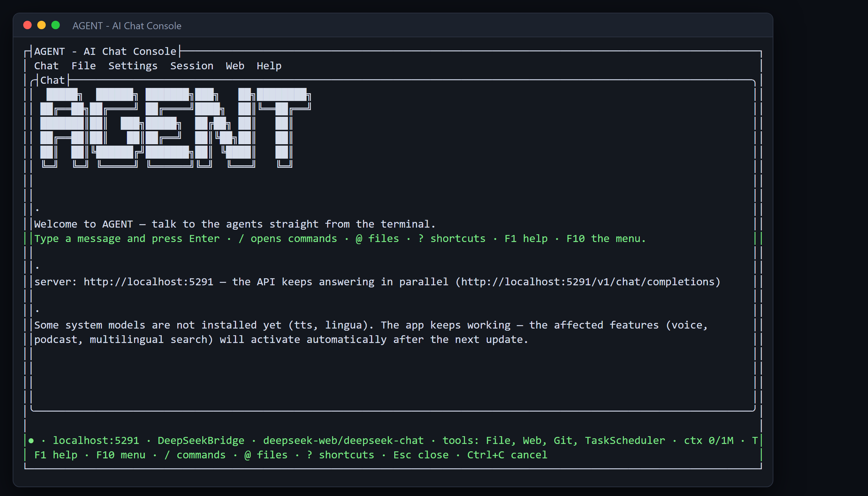The image size is (868, 496).
Task: Click '/ commands' in the bottom hint bar
Action: click(195, 455)
